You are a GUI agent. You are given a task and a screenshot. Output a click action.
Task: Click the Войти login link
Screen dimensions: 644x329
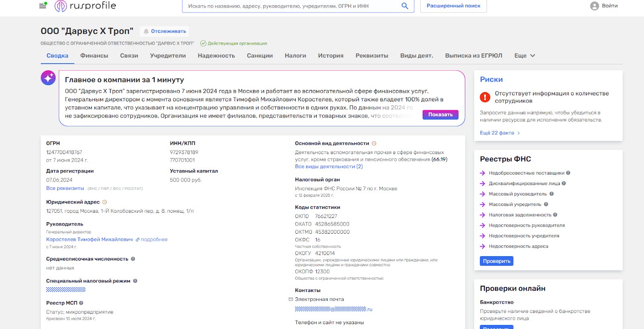(610, 6)
